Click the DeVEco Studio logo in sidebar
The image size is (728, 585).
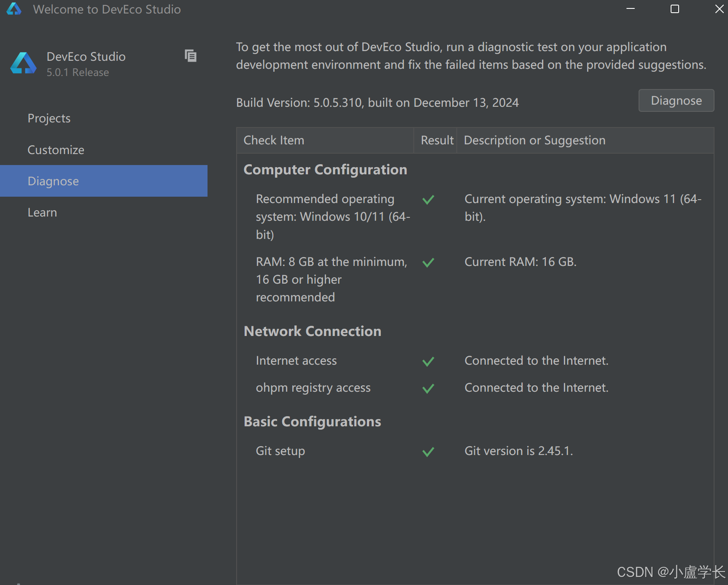click(23, 63)
